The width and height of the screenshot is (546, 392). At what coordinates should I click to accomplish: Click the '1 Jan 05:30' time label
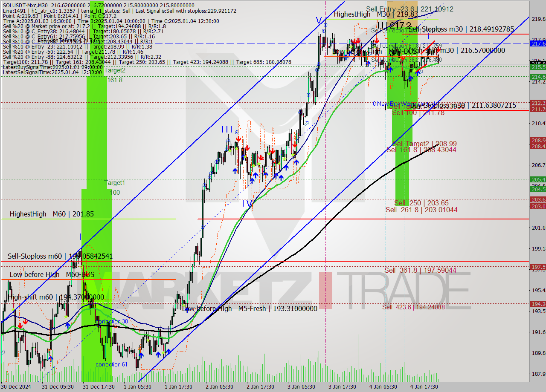137,387
